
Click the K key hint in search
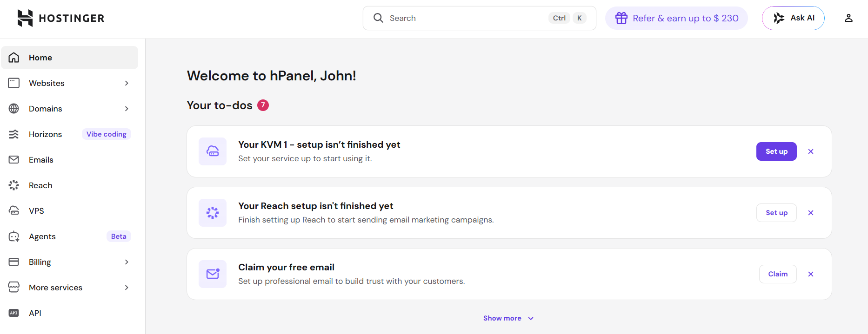pos(579,18)
